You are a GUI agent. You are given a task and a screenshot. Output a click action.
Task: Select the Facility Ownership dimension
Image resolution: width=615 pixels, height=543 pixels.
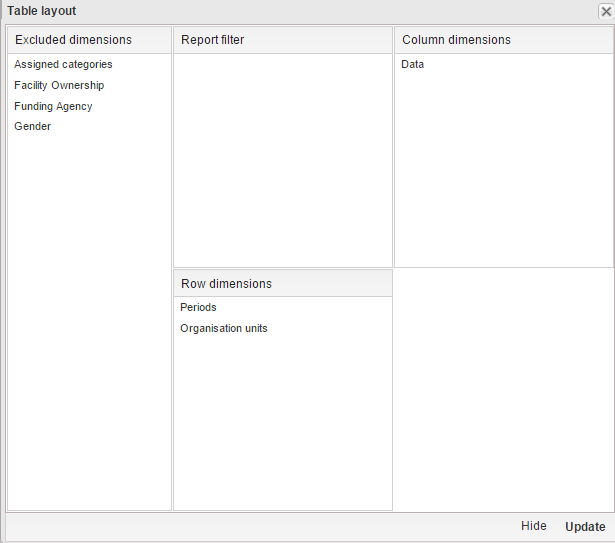tap(59, 85)
